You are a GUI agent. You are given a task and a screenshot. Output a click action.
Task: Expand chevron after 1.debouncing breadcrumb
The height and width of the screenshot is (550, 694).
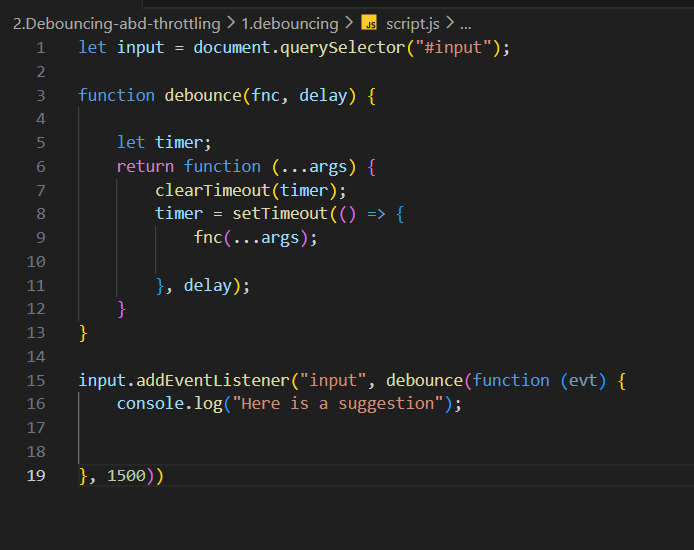click(x=349, y=23)
